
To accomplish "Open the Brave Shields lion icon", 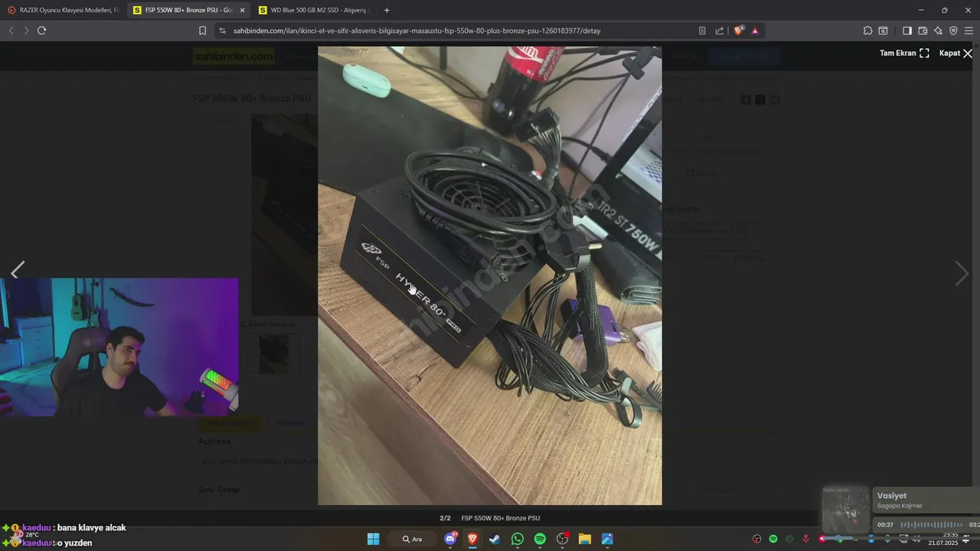I will 738,31.
